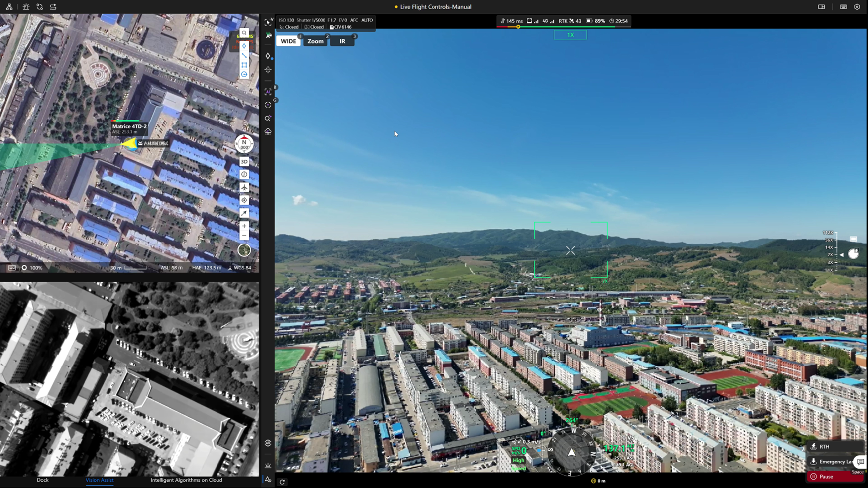Viewport: 868px width, 488px height.
Task: Click the diamond pin icon in camera sidebar
Action: tap(268, 56)
